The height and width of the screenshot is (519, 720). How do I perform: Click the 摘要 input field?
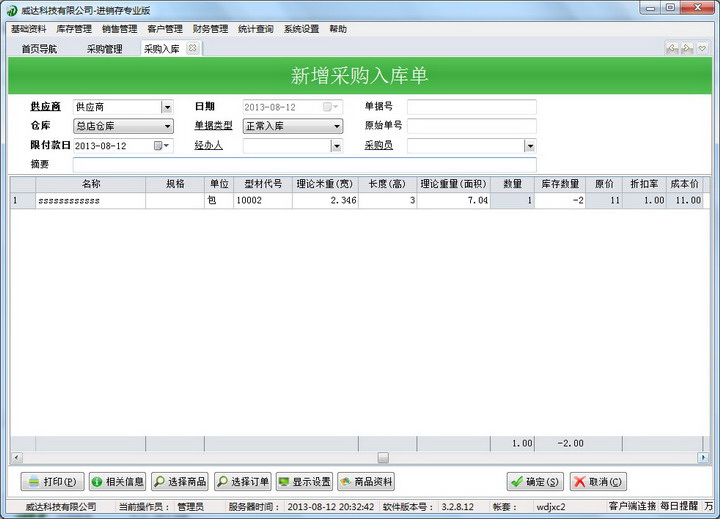pos(304,164)
